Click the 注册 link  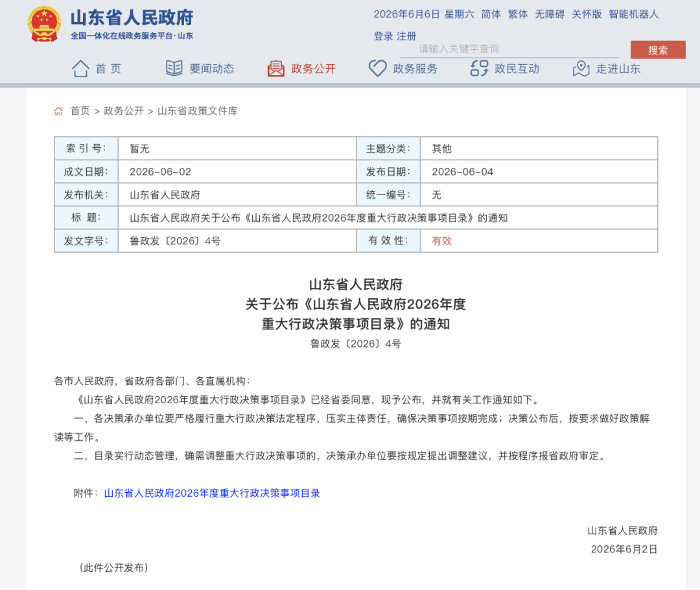click(x=406, y=36)
